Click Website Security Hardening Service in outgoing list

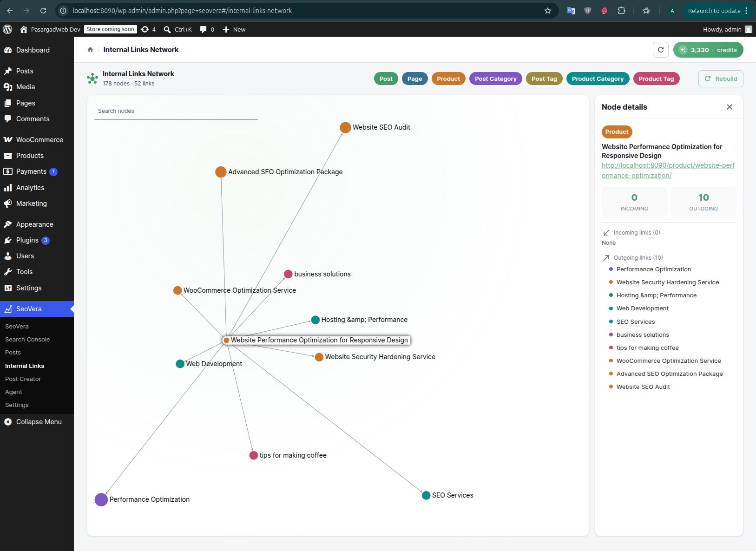(x=667, y=282)
